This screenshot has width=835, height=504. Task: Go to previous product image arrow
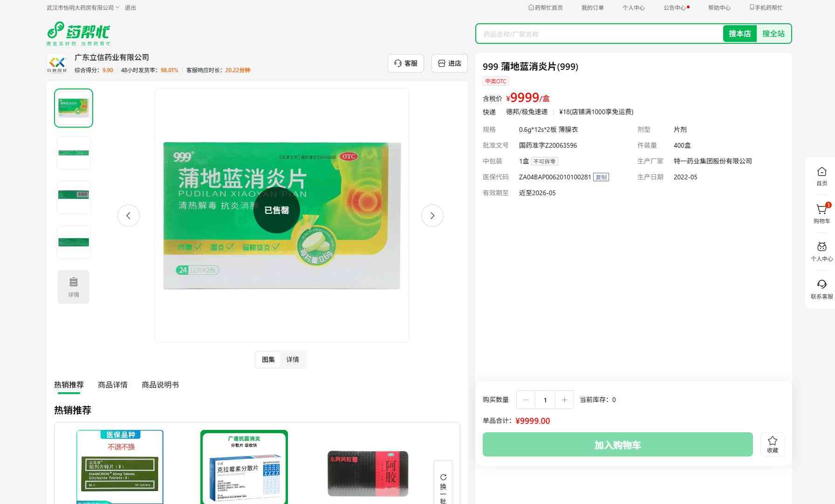129,216
